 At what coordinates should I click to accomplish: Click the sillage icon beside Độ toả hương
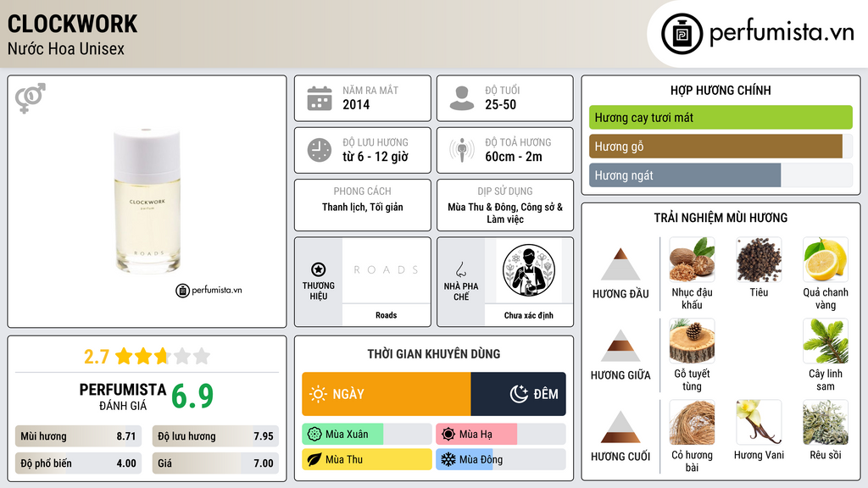click(x=462, y=150)
